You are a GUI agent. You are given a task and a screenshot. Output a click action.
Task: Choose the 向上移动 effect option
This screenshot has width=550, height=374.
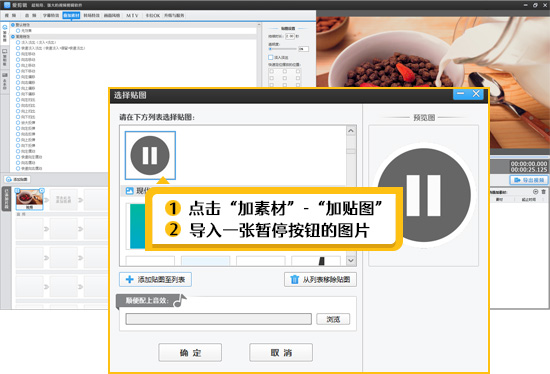(26, 65)
